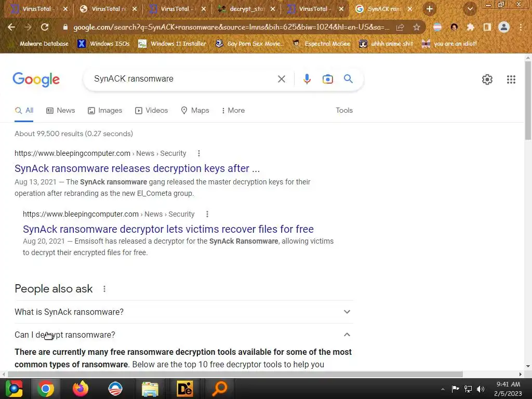The width and height of the screenshot is (532, 399).
Task: Open People also ask options menu
Action: coord(104,289)
